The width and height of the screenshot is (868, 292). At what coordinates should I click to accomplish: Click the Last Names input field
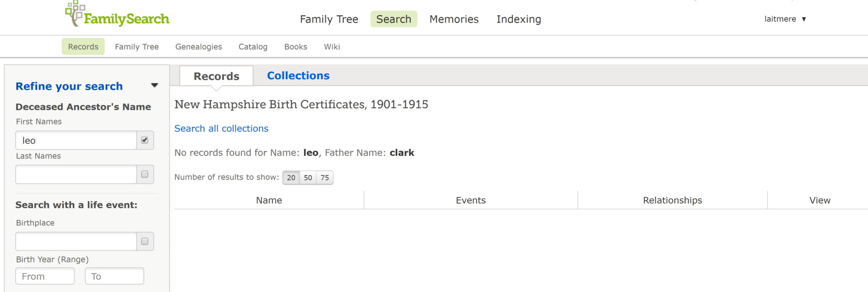click(x=76, y=175)
